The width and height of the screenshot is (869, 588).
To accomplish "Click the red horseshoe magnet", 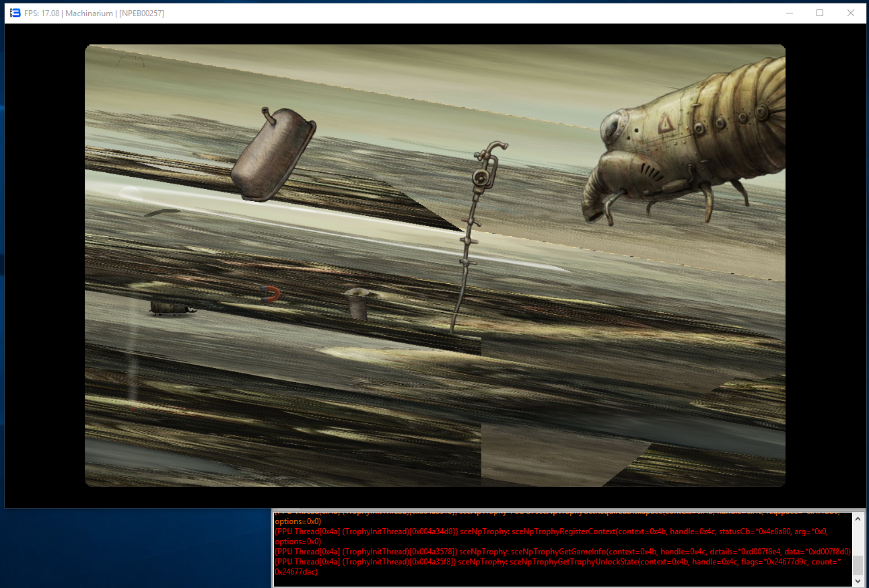I will click(x=271, y=293).
